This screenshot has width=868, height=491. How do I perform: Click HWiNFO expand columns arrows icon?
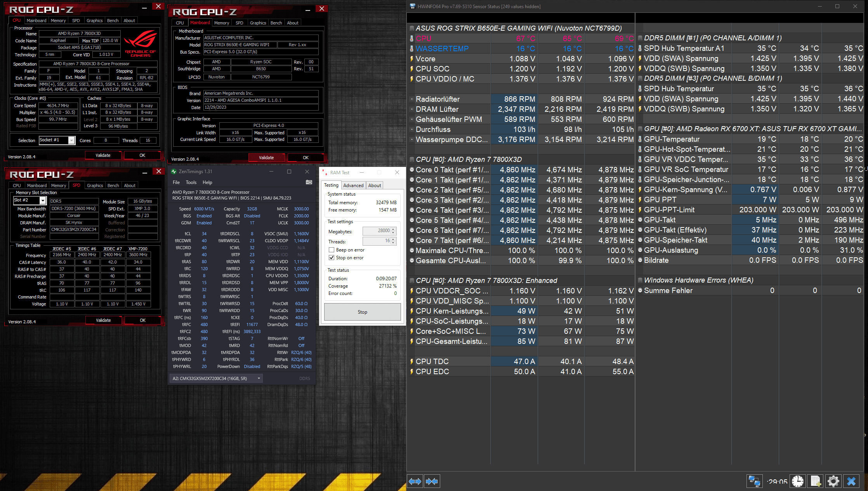(415, 481)
